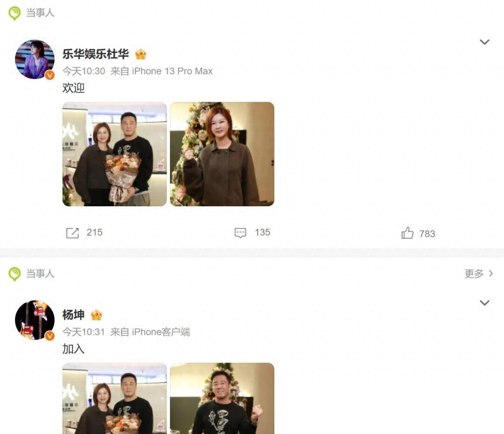The width and height of the screenshot is (504, 434).
Task: Open the second photo in 杨坤's post
Action: [x=222, y=399]
